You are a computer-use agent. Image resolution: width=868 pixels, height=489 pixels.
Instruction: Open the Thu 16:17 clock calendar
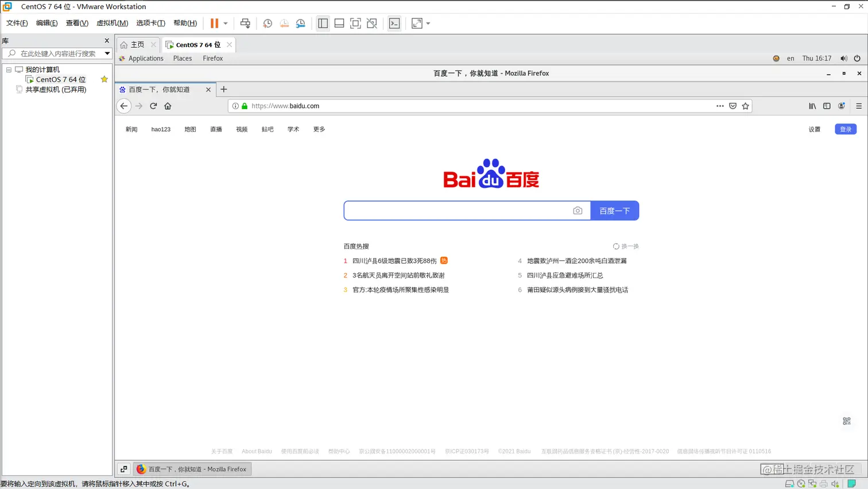(x=817, y=59)
